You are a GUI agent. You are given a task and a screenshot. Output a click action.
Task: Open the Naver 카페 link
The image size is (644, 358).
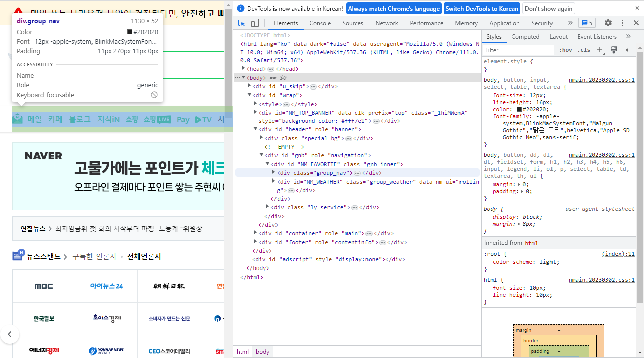click(55, 119)
